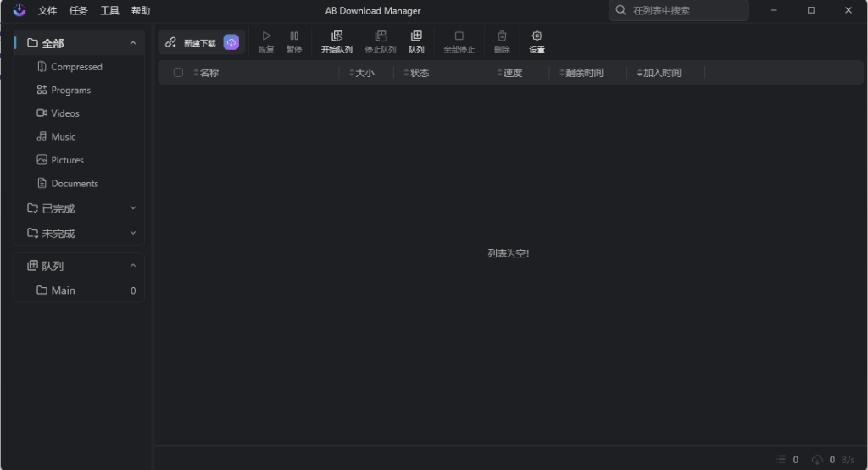Click the 未完成 folder icon
The image size is (868, 470).
coord(33,233)
